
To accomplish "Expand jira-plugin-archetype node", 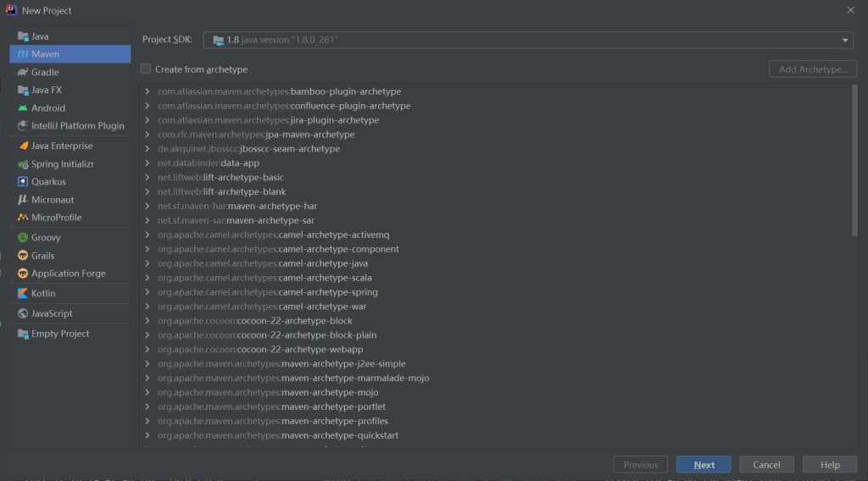I will (x=147, y=120).
